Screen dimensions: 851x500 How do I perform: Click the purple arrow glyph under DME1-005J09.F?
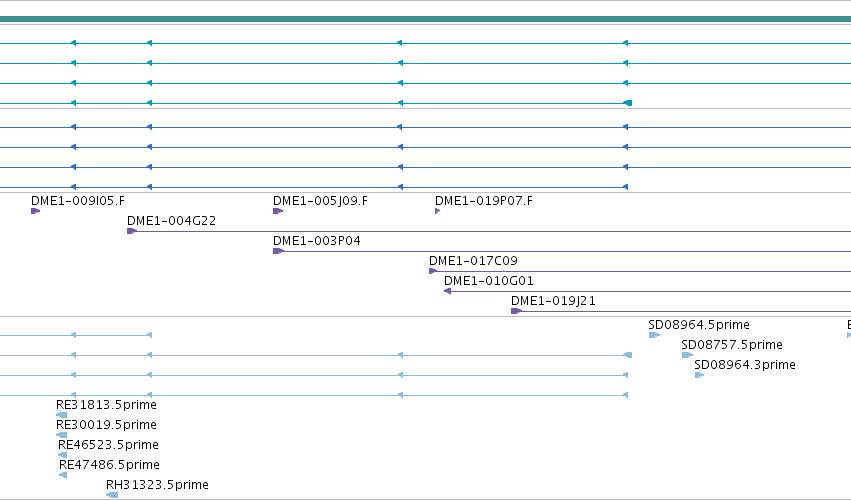tap(278, 211)
